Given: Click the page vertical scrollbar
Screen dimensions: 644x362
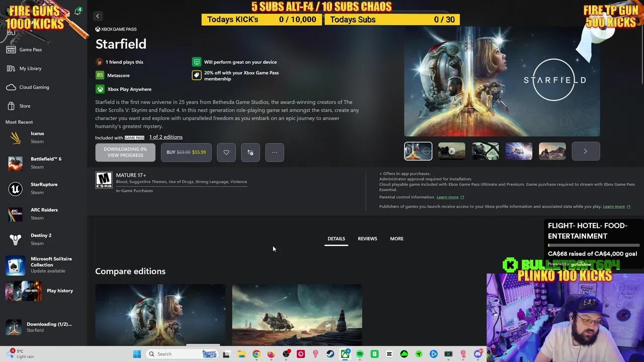Looking at the screenshot, I should (641, 55).
